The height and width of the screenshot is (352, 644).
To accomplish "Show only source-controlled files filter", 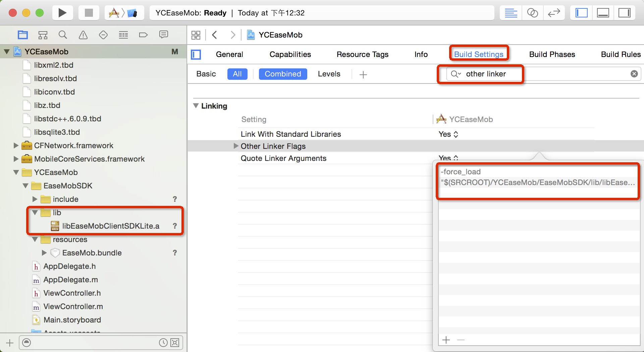I will 175,343.
